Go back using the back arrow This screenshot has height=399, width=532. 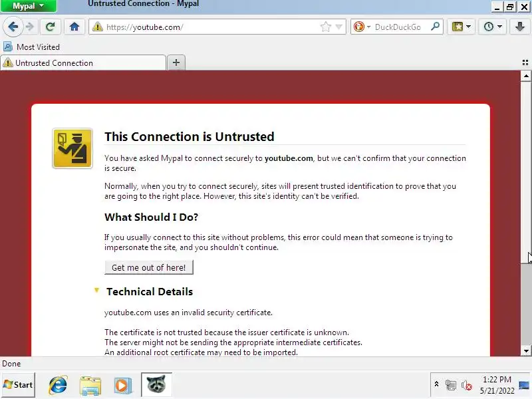tap(13, 27)
